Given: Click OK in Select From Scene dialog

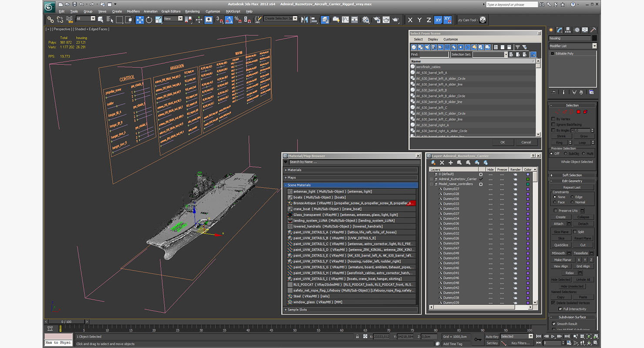Looking at the screenshot, I should [x=503, y=142].
